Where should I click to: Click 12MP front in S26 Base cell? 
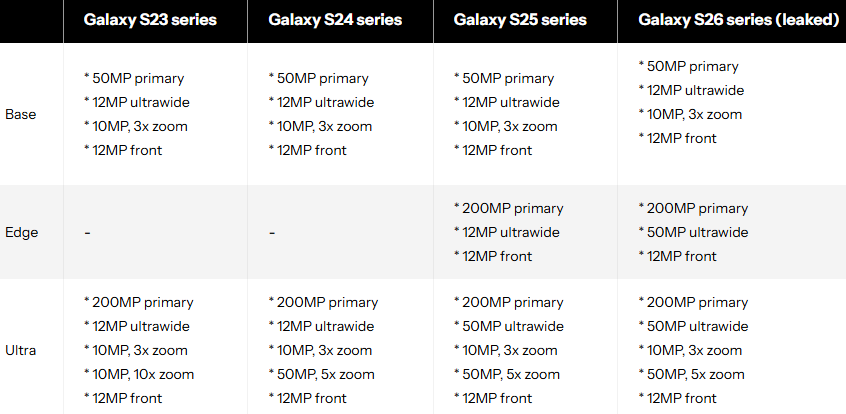[x=685, y=138]
